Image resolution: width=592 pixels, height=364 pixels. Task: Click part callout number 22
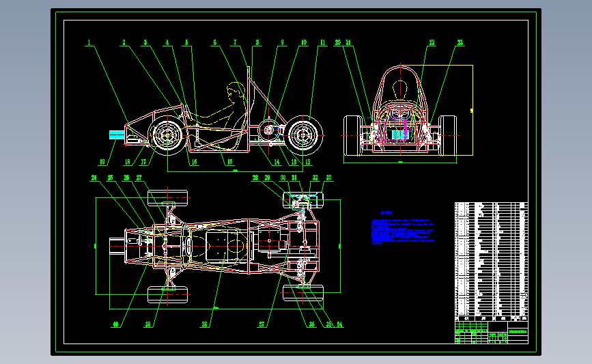[432, 42]
